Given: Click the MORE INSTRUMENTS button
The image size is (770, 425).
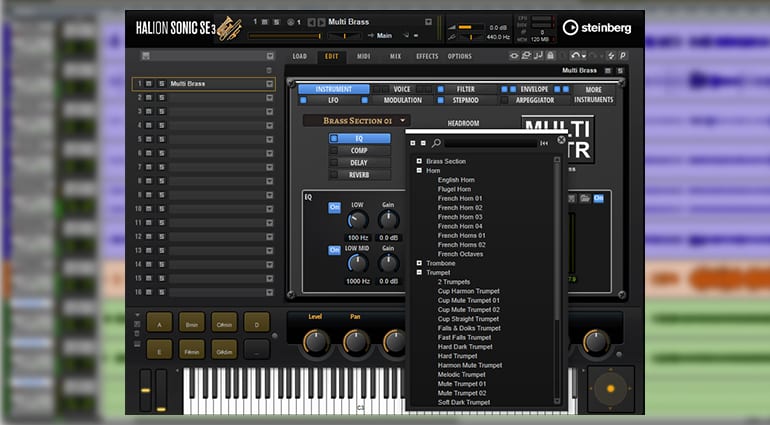Looking at the screenshot, I should [594, 95].
